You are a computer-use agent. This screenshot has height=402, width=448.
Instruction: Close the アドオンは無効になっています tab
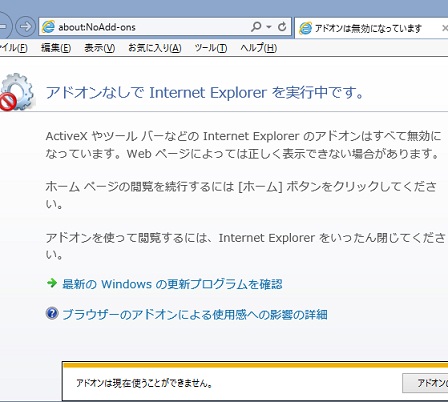click(x=445, y=28)
